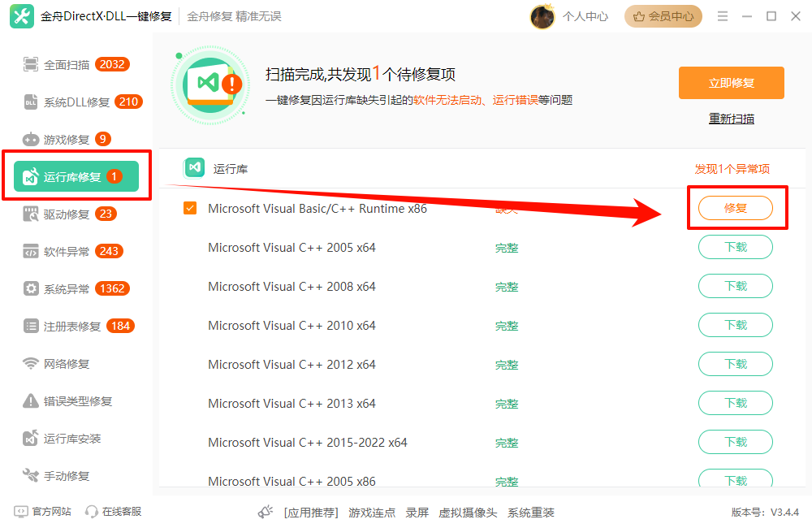This screenshot has height=528, width=812.
Task: Click 下载 for Visual C++ 2010 x64
Action: 736,325
